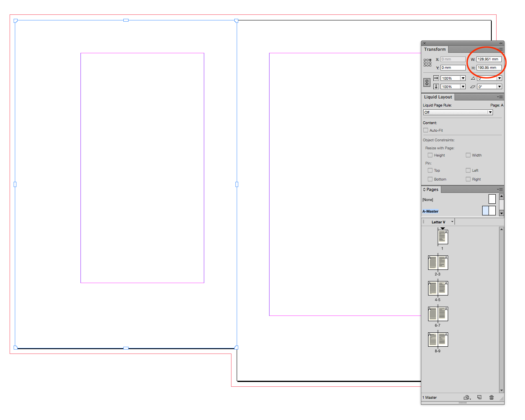Viewport: 525px width, 420px height.
Task: Click the W width field 128.951 mm
Action: (489, 59)
